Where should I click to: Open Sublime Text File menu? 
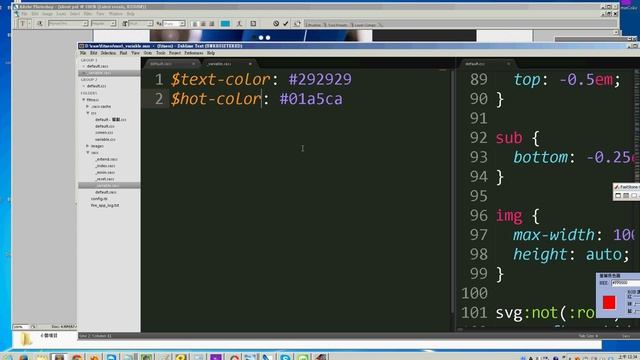(83, 53)
